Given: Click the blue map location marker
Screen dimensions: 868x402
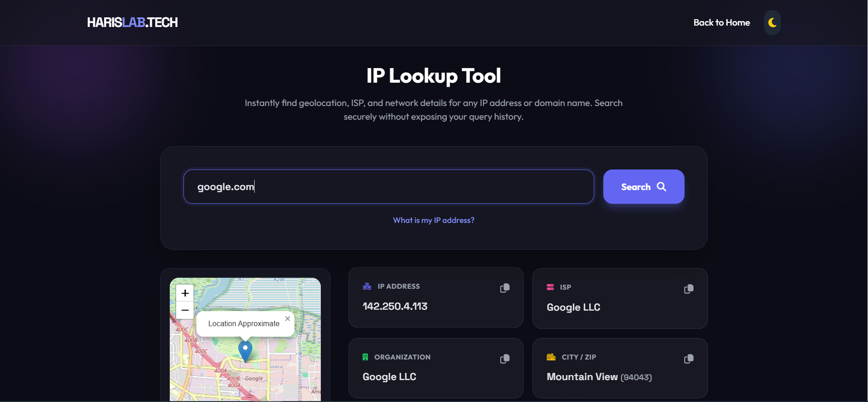Looking at the screenshot, I should [x=246, y=351].
